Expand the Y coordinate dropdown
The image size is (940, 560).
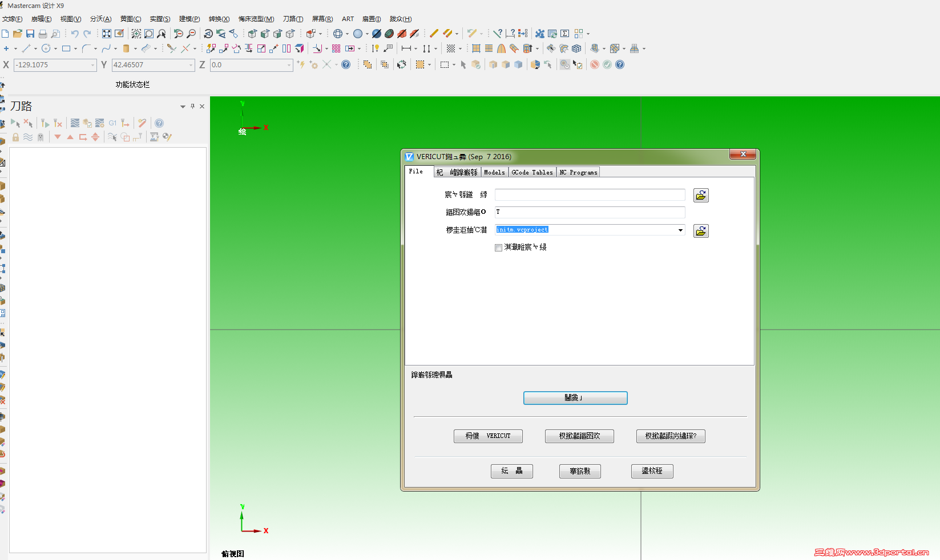pyautogui.click(x=191, y=65)
